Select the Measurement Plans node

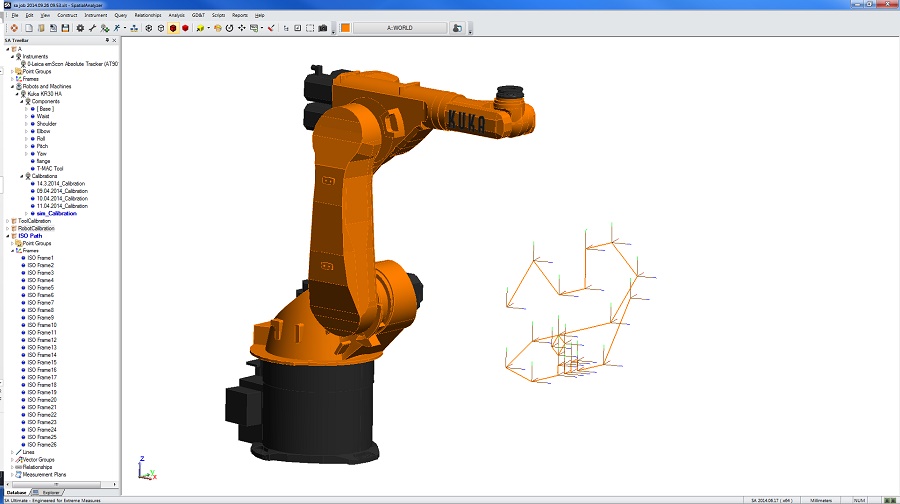(44, 475)
